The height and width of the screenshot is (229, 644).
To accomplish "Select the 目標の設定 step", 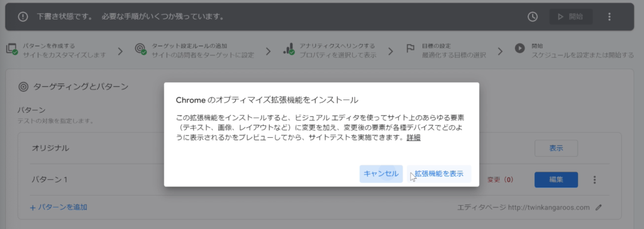I will tap(446, 50).
